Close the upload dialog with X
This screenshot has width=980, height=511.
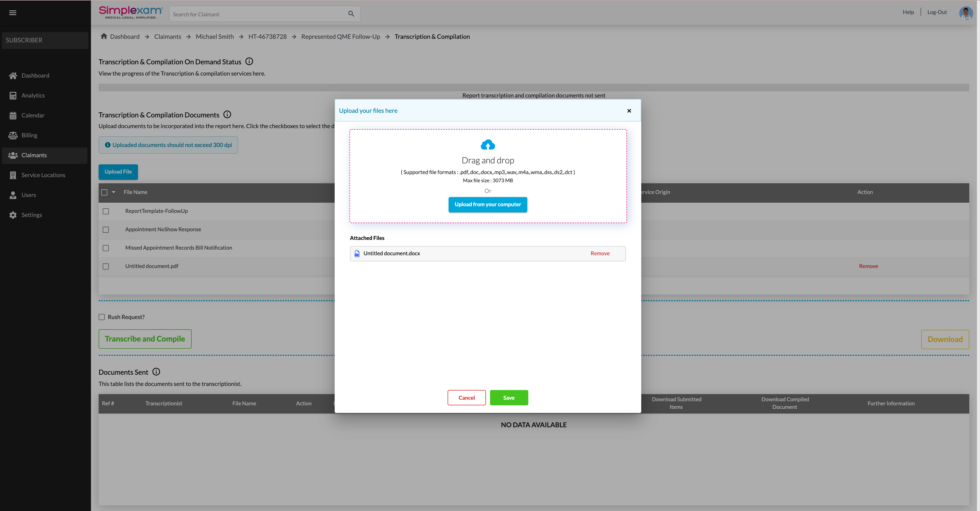[629, 111]
